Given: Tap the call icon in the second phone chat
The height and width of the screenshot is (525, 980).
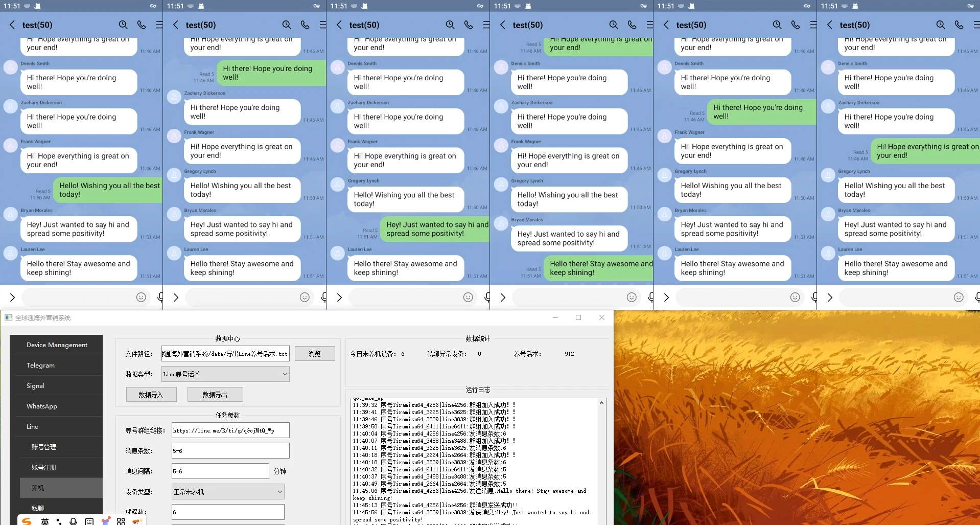Looking at the screenshot, I should pos(305,25).
